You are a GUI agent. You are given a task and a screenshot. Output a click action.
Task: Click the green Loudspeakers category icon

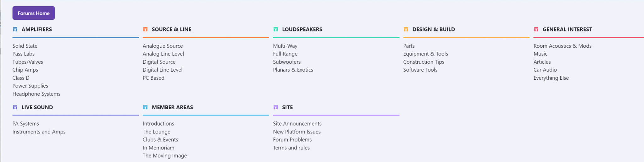(x=275, y=29)
